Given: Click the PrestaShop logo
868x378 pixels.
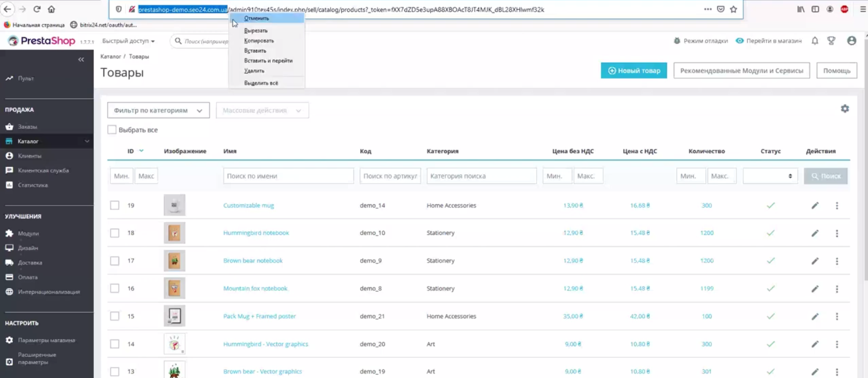Looking at the screenshot, I should pyautogui.click(x=41, y=41).
